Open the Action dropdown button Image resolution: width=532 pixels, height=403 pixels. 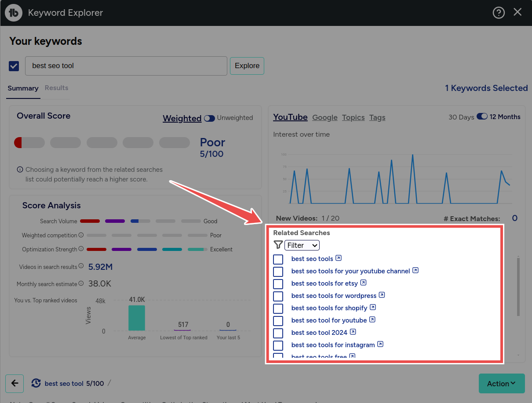[502, 383]
